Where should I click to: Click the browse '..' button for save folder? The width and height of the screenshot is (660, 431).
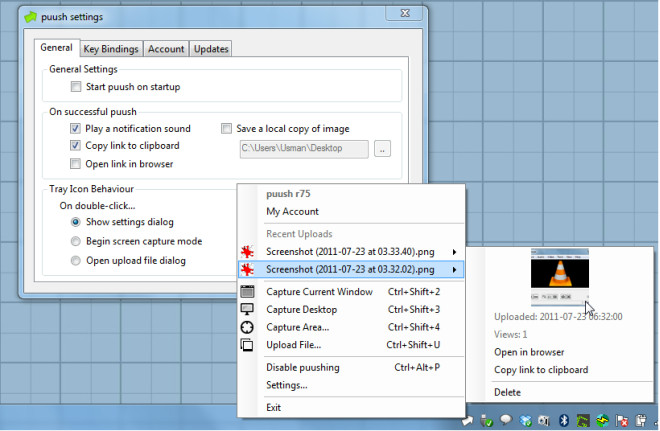[x=382, y=149]
